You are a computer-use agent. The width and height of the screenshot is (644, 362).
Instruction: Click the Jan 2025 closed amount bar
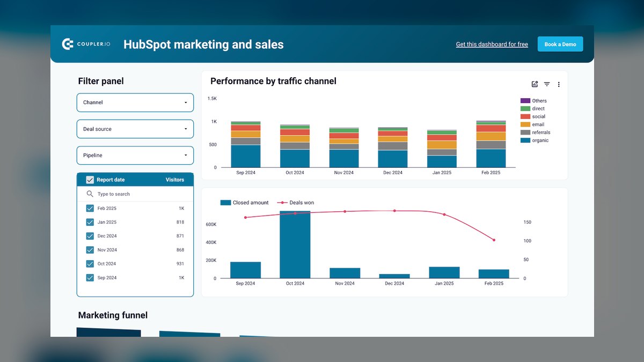click(444, 272)
